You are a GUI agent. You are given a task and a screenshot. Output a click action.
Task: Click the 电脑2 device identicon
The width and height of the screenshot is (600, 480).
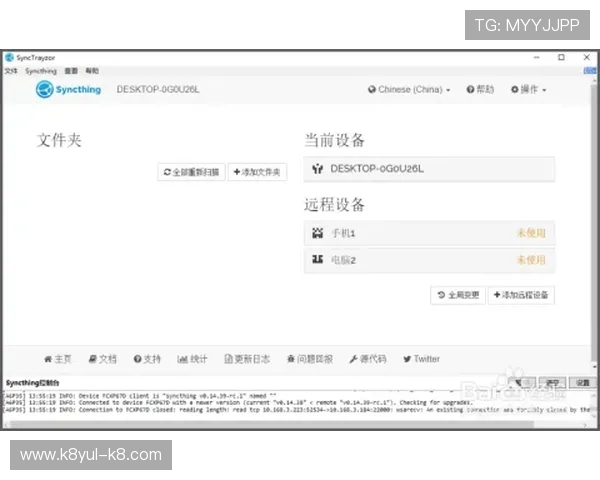[x=317, y=260]
